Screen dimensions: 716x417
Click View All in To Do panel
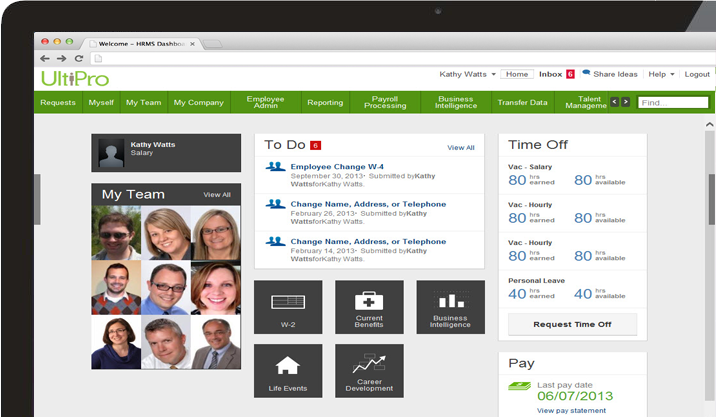tap(460, 147)
